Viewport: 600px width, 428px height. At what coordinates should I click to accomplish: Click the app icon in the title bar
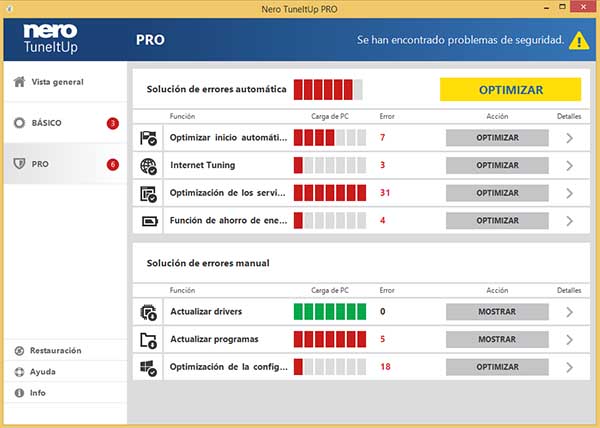click(9, 8)
